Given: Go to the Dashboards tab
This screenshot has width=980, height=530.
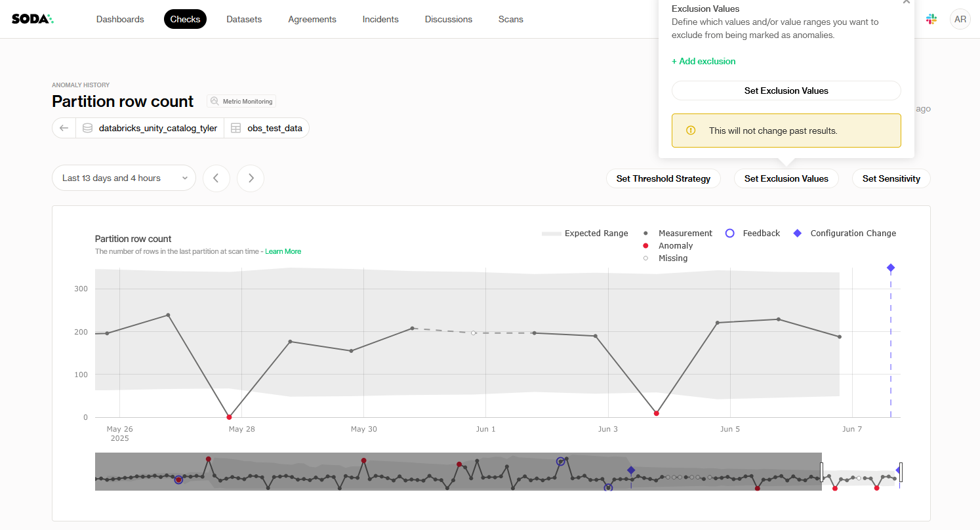Looking at the screenshot, I should click(120, 19).
